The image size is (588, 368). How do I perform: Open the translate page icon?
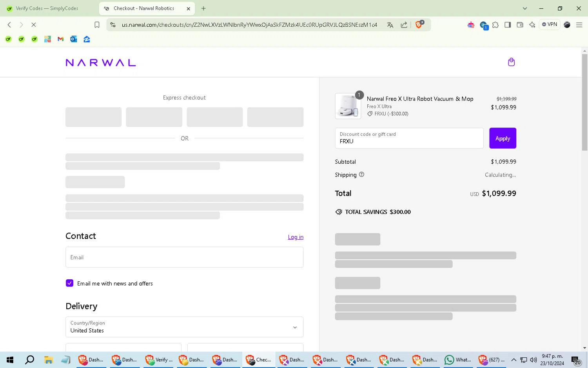[390, 25]
